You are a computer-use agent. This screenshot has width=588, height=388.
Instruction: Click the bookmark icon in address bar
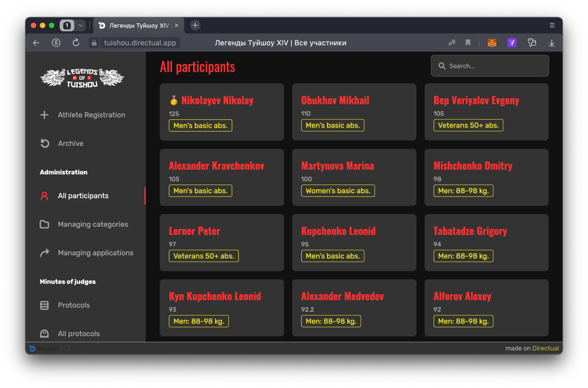[468, 43]
